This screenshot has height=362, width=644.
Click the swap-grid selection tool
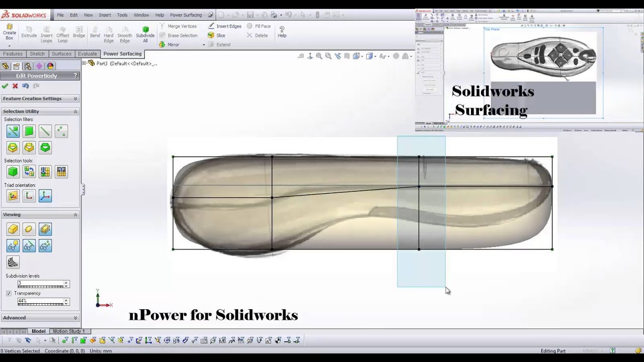point(29,172)
